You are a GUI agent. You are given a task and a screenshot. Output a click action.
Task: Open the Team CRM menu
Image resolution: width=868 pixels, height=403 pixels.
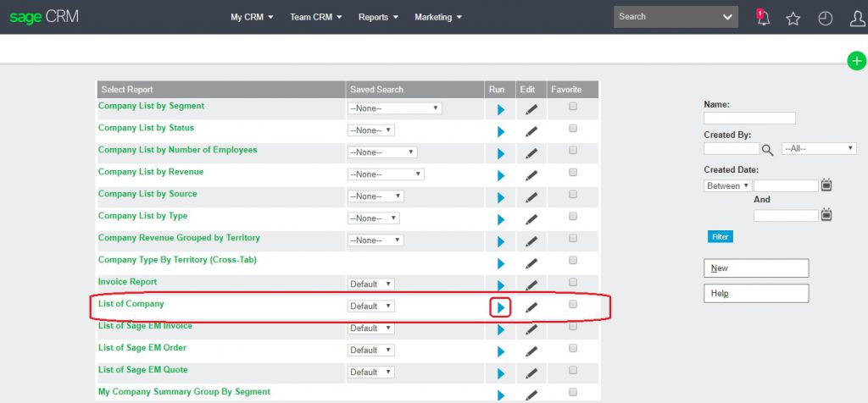(315, 17)
